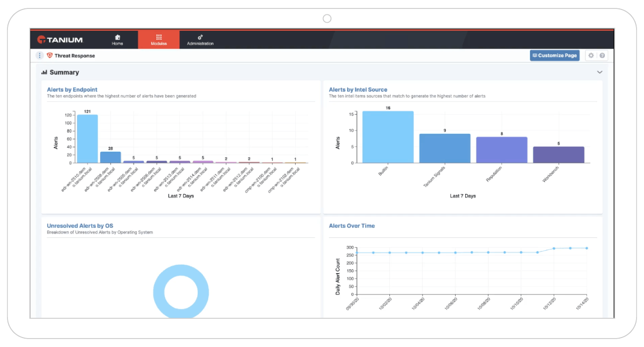The height and width of the screenshot is (347, 644).
Task: Collapse the Summary section chevron
Action: tap(599, 72)
